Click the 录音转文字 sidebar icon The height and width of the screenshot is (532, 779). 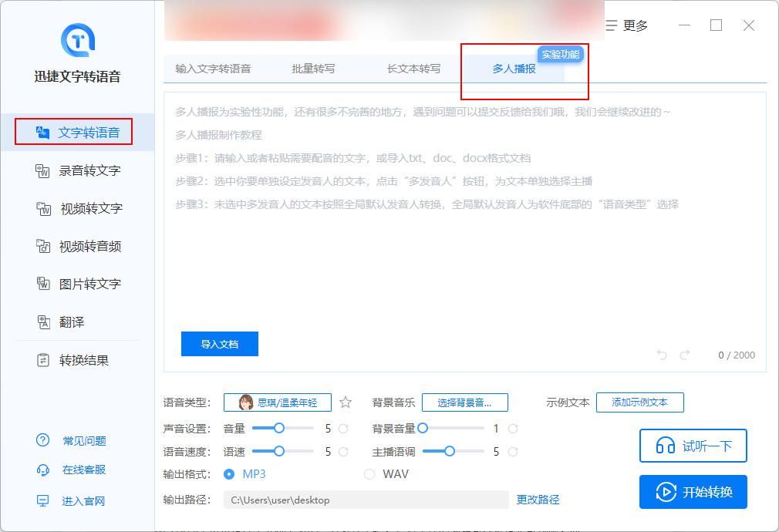42,171
